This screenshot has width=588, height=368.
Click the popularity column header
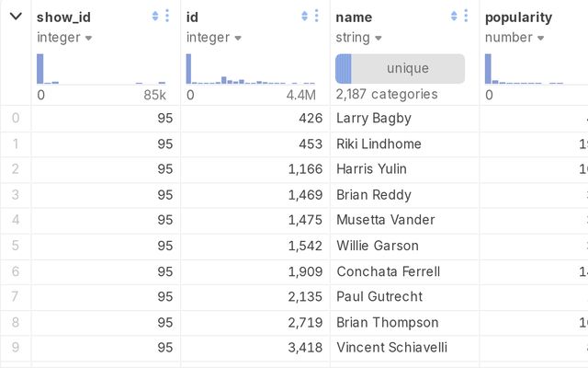[x=519, y=17]
